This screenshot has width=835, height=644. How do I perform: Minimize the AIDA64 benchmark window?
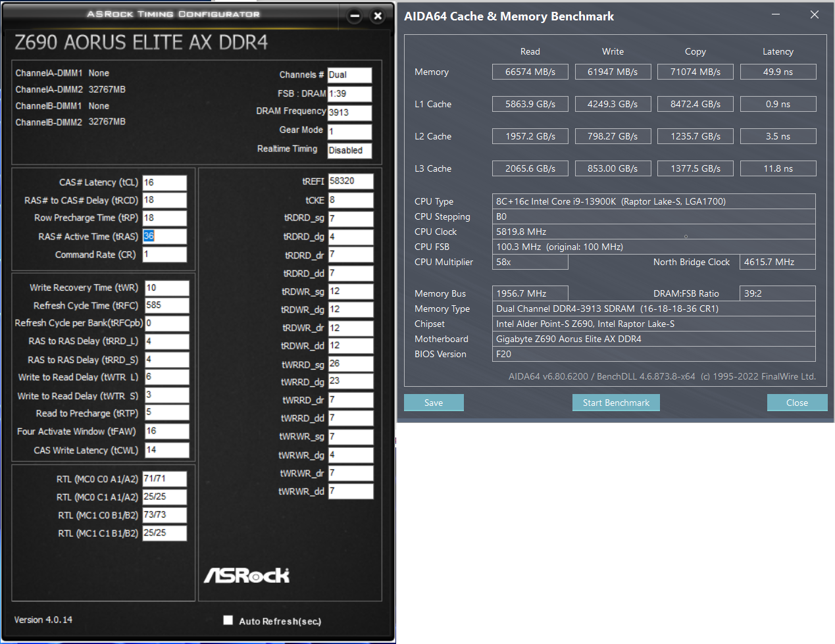[x=776, y=14]
